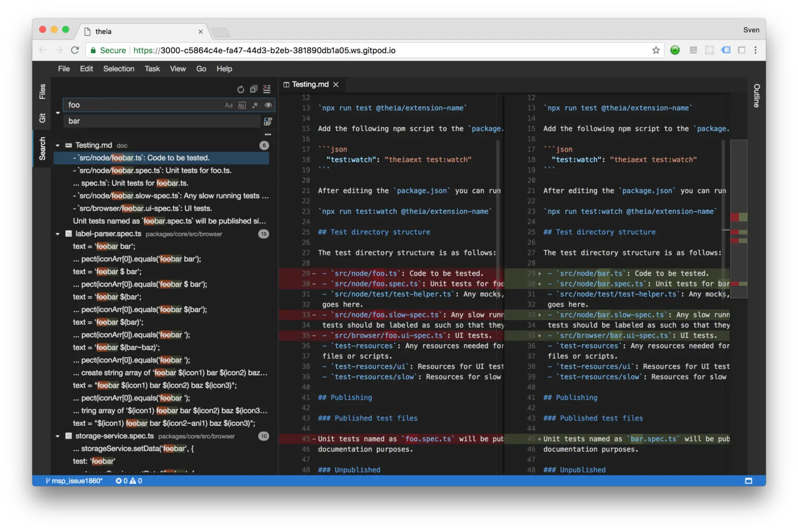
Task: Click label-parser.spec.ts file icon
Action: pyautogui.click(x=68, y=234)
